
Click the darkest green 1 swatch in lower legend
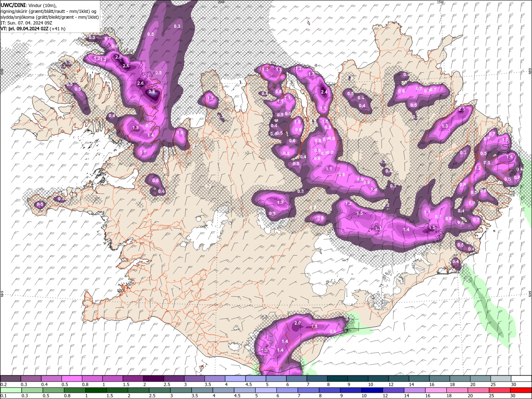point(96,390)
